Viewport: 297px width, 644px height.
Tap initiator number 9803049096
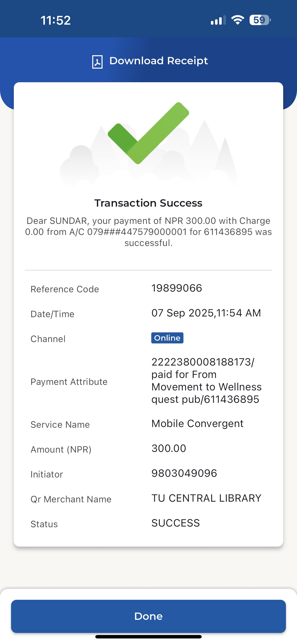184,473
